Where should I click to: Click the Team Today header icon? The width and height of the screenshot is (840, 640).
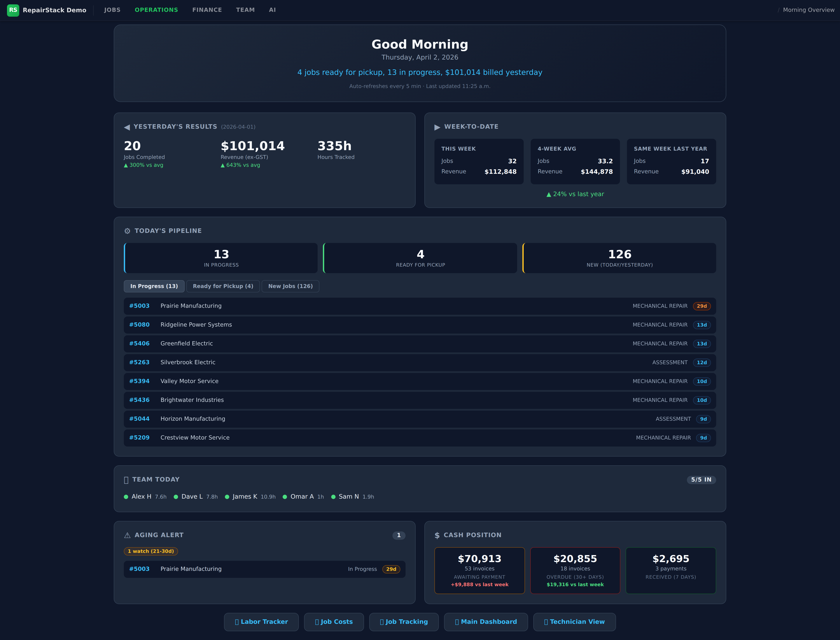coord(126,480)
